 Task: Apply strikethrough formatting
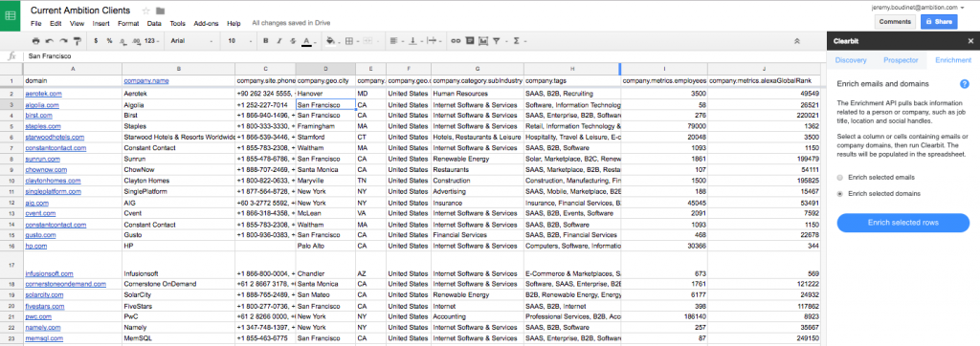[293, 41]
